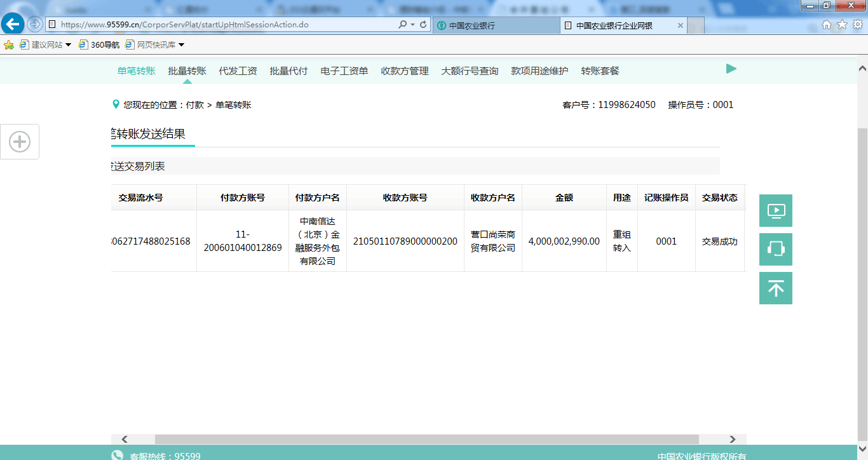Click the browser forward arrow button
The image size is (868, 460).
tap(35, 25)
